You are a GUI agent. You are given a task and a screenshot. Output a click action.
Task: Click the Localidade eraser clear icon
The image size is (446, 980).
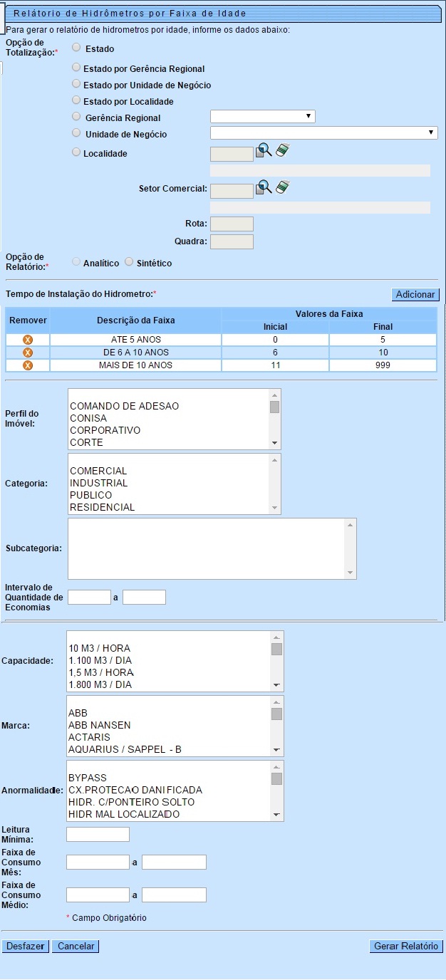click(x=283, y=150)
